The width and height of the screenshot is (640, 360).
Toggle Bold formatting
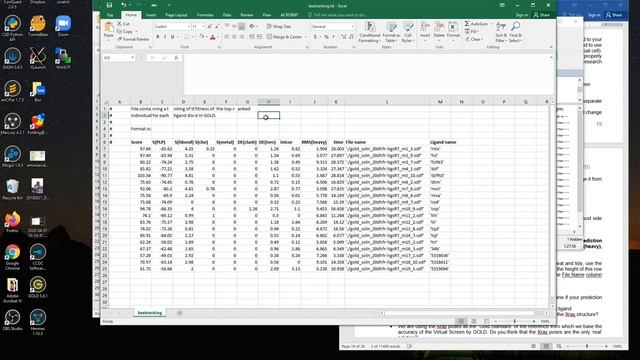[x=158, y=37]
